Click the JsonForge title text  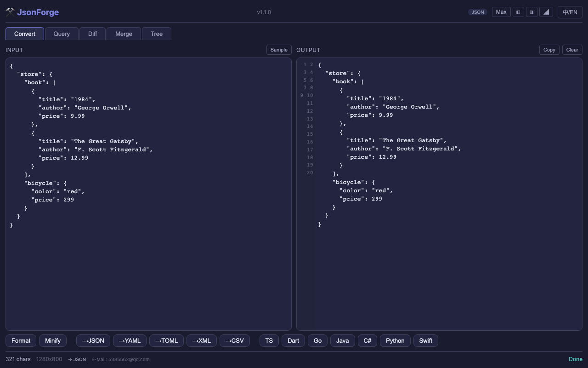[x=38, y=12]
